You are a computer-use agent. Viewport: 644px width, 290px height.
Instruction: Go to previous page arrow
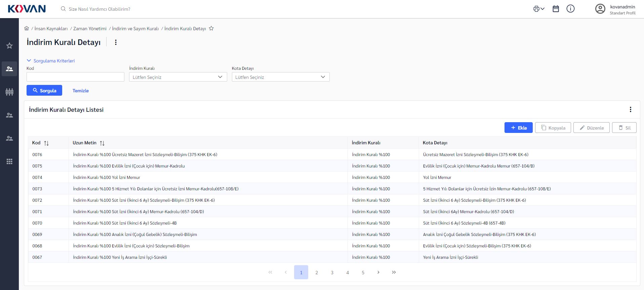click(286, 272)
